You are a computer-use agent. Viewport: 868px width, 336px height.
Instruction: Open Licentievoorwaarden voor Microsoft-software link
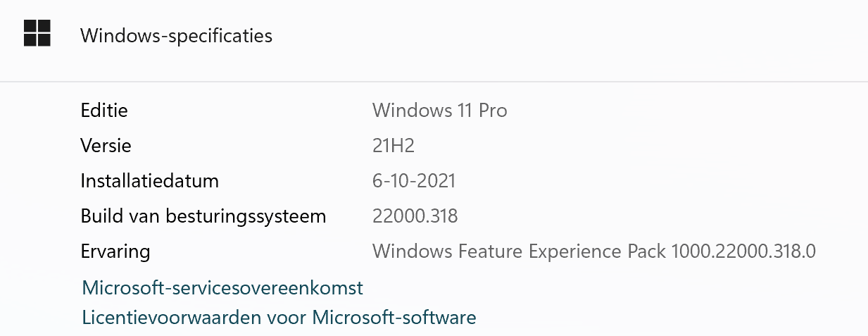pyautogui.click(x=279, y=317)
